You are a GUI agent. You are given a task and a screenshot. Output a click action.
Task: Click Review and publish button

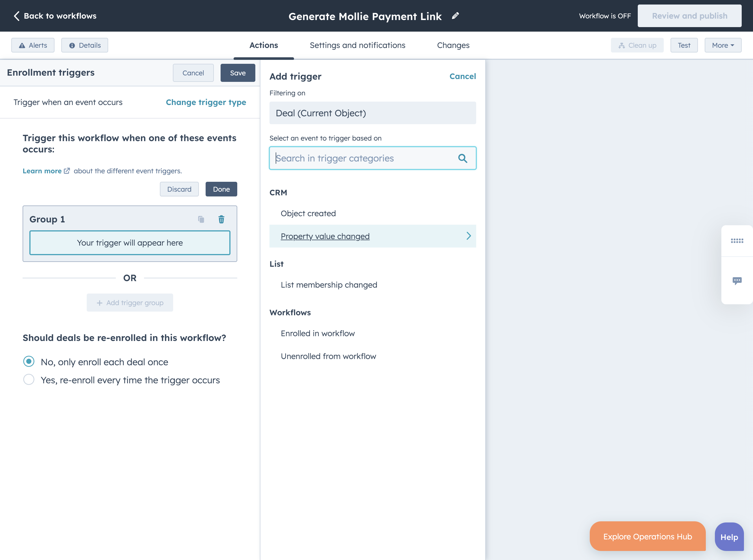coord(689,16)
